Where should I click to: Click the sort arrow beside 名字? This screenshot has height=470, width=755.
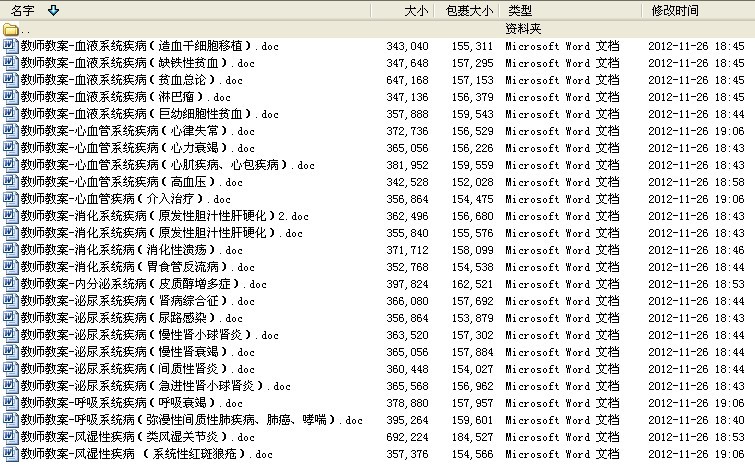point(53,10)
